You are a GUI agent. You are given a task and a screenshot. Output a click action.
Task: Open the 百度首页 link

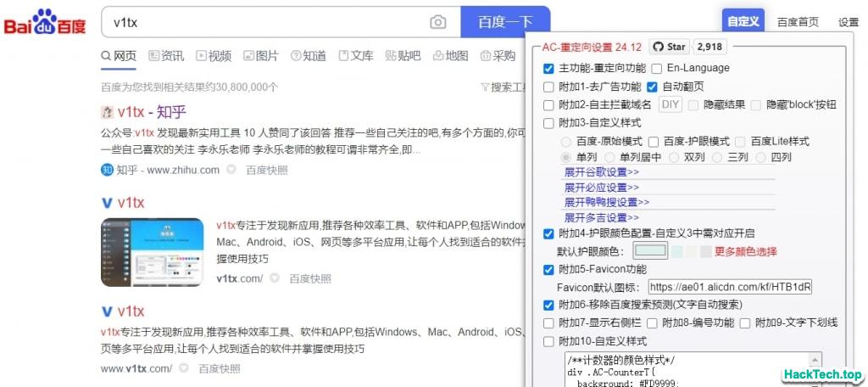click(x=798, y=22)
